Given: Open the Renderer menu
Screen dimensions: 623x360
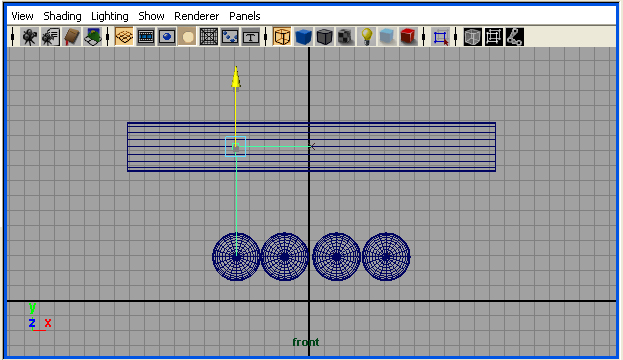Looking at the screenshot, I should pos(197,16).
